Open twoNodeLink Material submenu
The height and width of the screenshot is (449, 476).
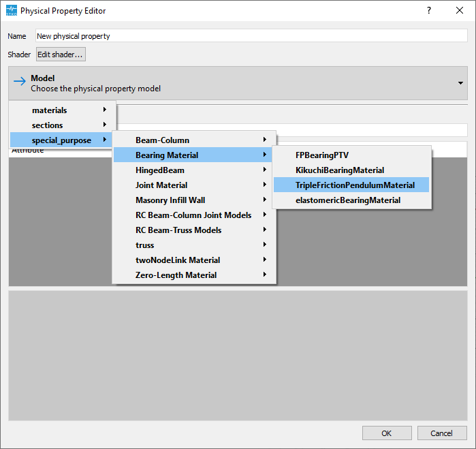tap(194, 260)
